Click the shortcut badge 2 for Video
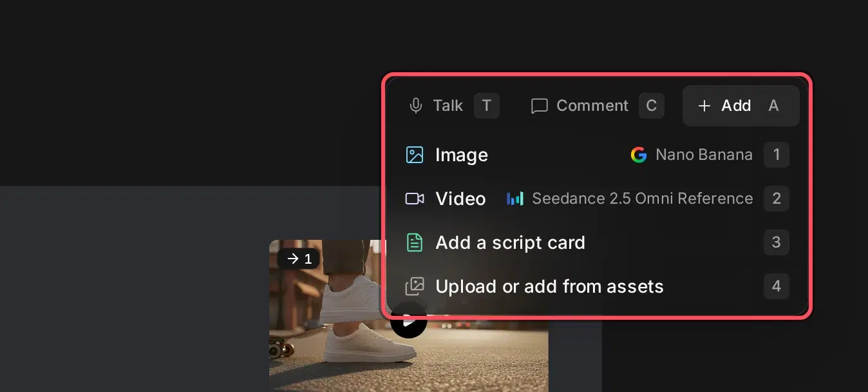The image size is (868, 392). pyautogui.click(x=777, y=199)
